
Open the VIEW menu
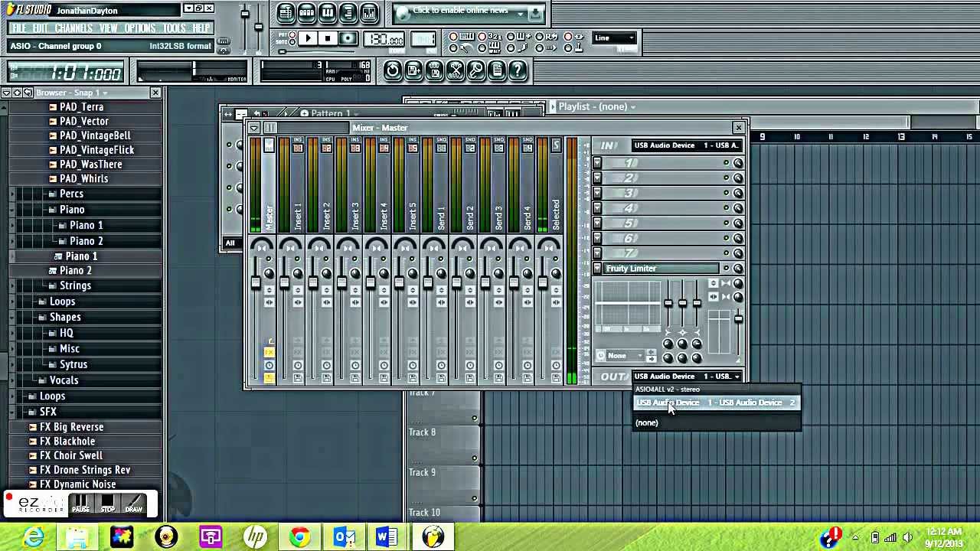(109, 28)
